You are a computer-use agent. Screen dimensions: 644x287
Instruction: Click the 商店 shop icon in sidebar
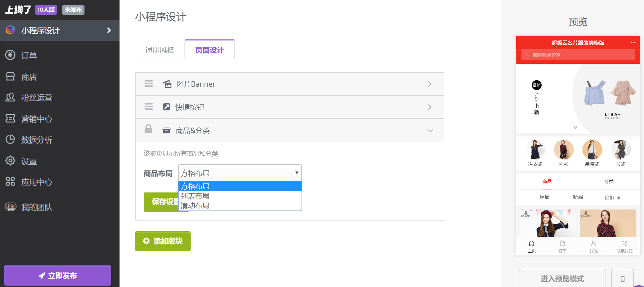10,76
